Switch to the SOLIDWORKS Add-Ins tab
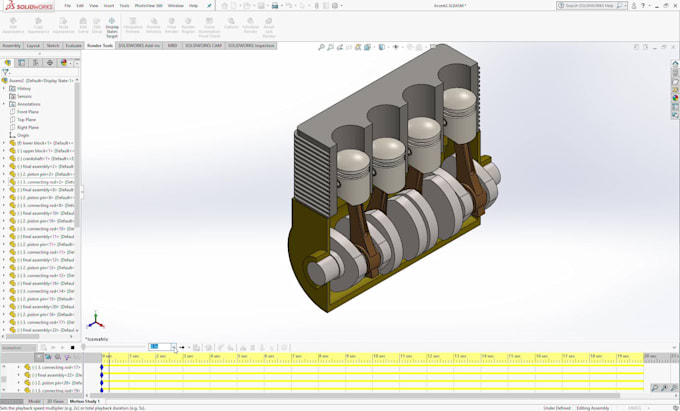 (139, 46)
